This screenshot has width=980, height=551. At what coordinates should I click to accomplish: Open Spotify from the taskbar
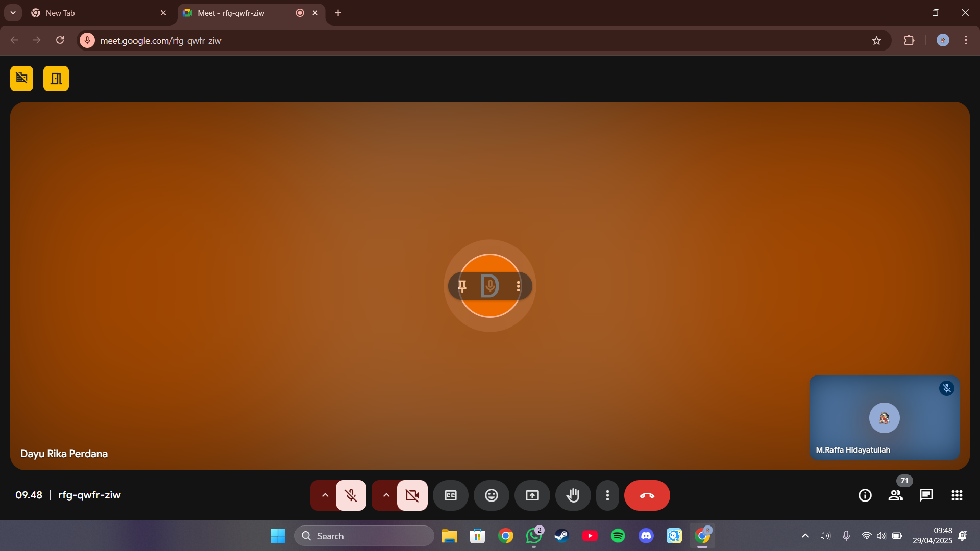point(618,536)
